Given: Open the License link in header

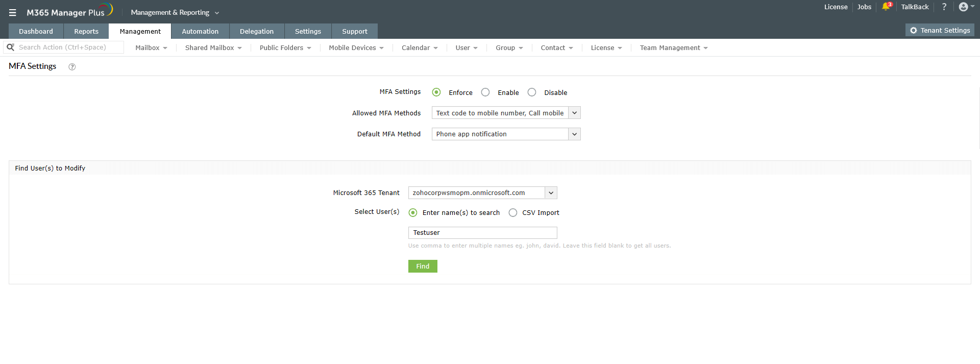Looking at the screenshot, I should pyautogui.click(x=836, y=7).
